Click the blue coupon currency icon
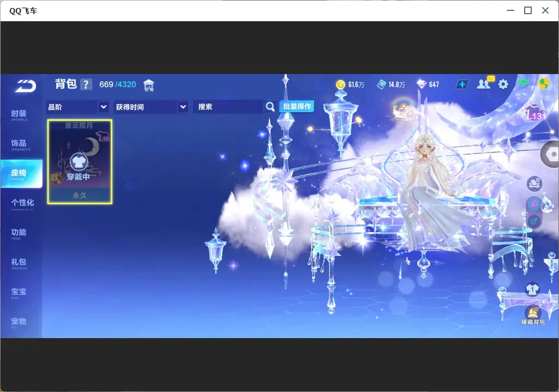The width and height of the screenshot is (559, 392). point(381,84)
